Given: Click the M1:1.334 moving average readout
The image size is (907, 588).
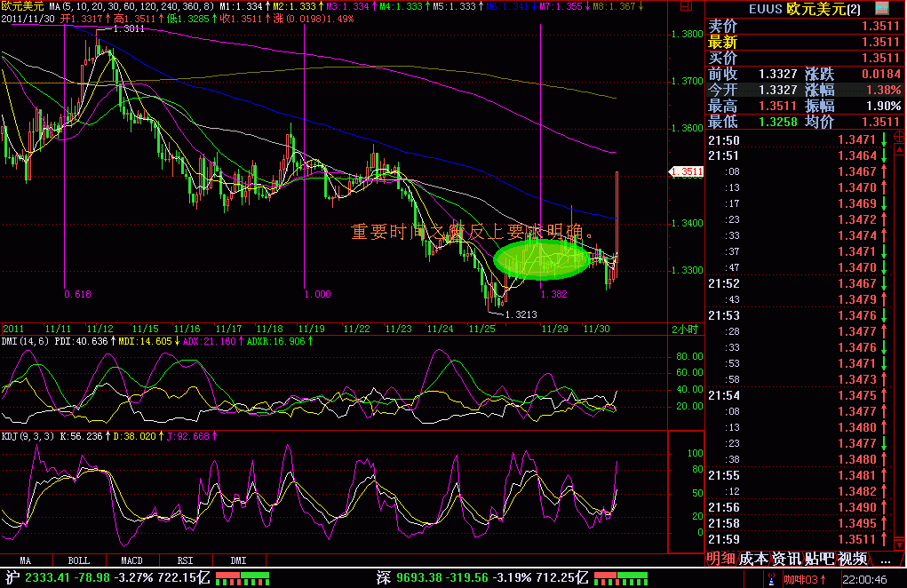Looking at the screenshot, I should (x=242, y=6).
